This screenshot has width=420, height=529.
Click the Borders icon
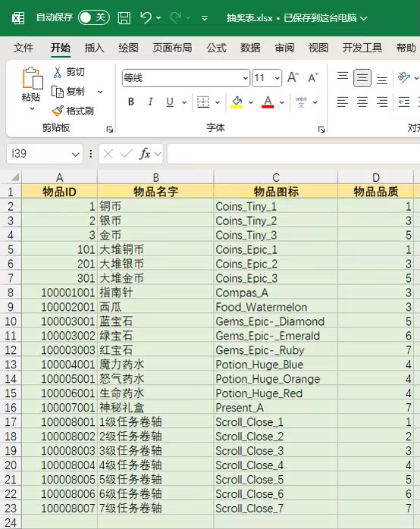(202, 102)
